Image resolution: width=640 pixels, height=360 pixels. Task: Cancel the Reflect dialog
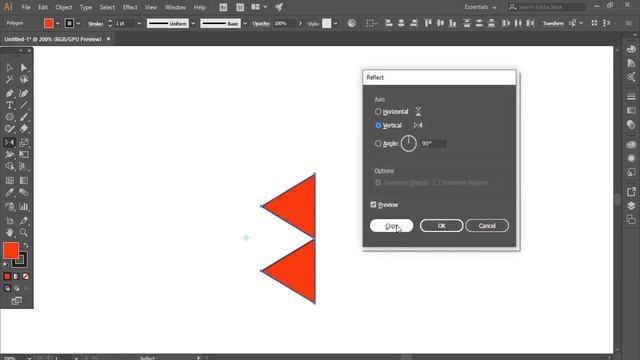click(487, 226)
